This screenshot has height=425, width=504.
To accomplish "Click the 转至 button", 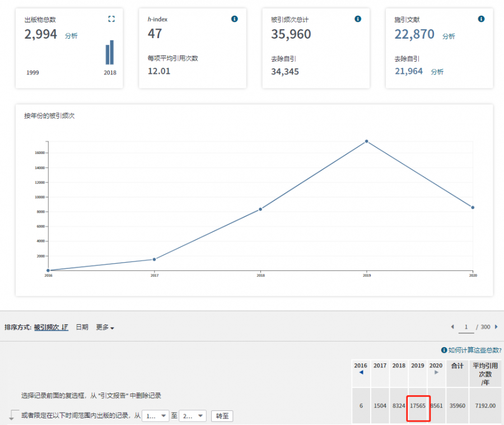I will (222, 416).
